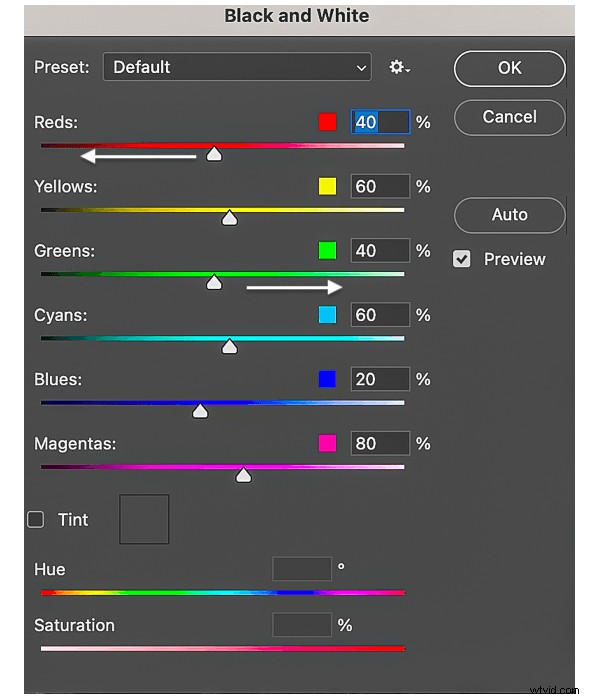The height and width of the screenshot is (700, 600).
Task: Click the cyan swatch beside Cyans
Action: pyautogui.click(x=327, y=315)
